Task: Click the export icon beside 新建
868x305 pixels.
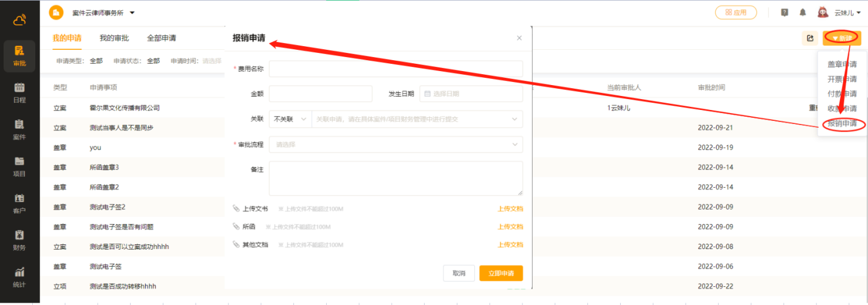Action: click(x=810, y=38)
